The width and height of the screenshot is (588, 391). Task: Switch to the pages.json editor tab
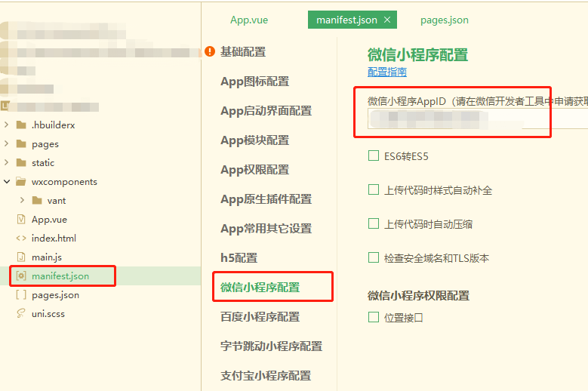[445, 20]
